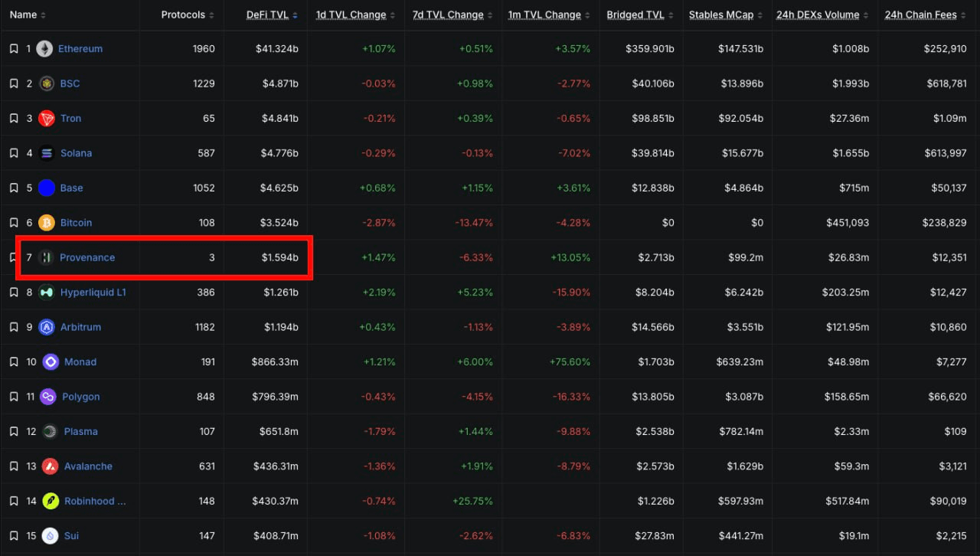980x556 pixels.
Task: Click the red Tron logo
Action: [47, 119]
